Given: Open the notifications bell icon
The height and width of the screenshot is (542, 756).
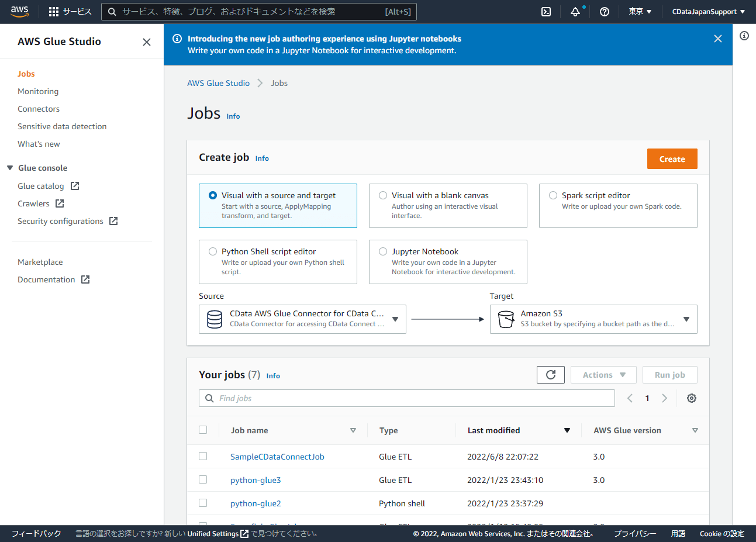Looking at the screenshot, I should pos(575,12).
